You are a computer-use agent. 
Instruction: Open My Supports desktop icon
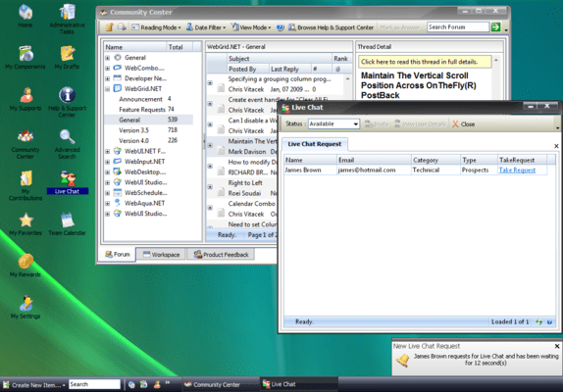pyautogui.click(x=26, y=99)
